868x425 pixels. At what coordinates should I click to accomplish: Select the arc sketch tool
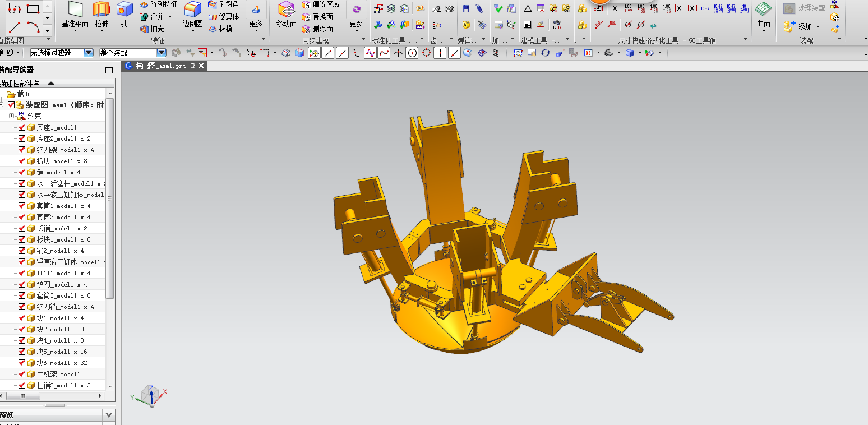coord(33,26)
